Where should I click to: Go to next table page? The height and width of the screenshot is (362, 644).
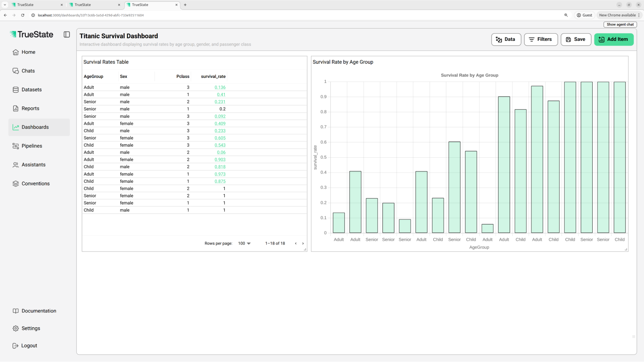point(303,243)
